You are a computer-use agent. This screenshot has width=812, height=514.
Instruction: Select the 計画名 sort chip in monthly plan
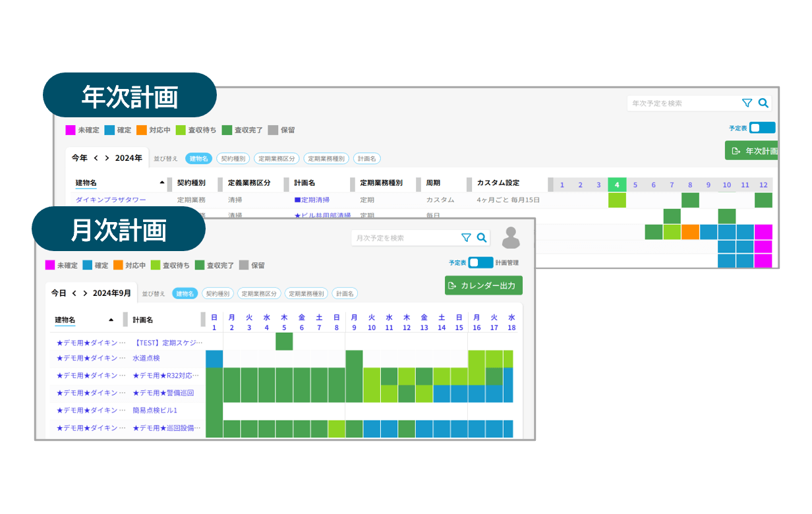[x=345, y=294]
